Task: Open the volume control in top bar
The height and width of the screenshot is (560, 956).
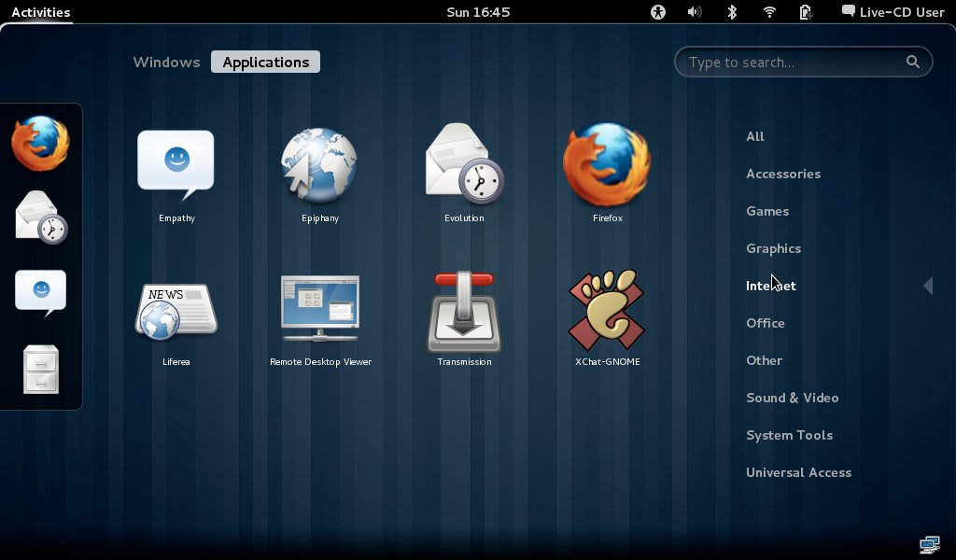Action: pos(695,12)
